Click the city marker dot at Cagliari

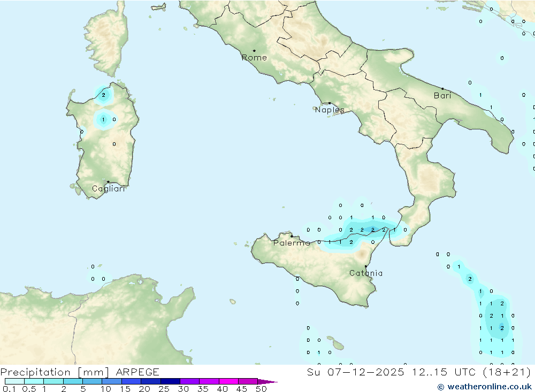click(108, 182)
